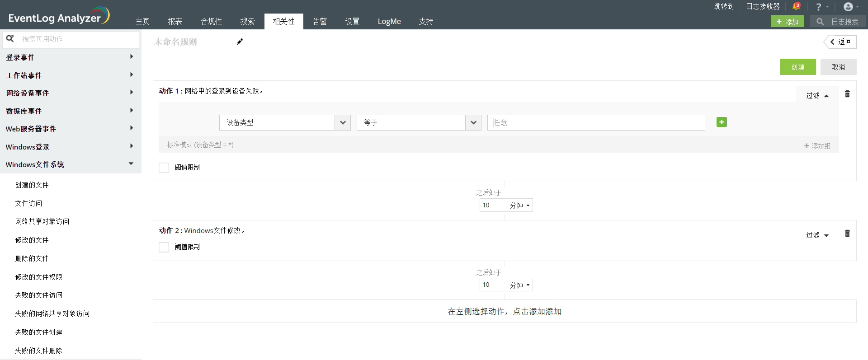Select the 失败的文件创建 action

pos(38,332)
